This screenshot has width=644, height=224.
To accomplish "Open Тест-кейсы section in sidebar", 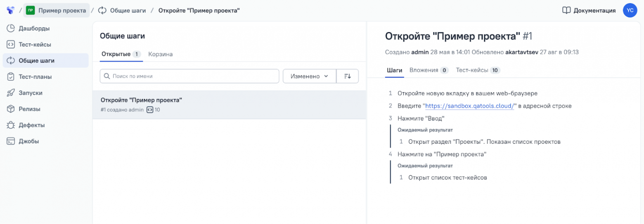I will tap(35, 45).
